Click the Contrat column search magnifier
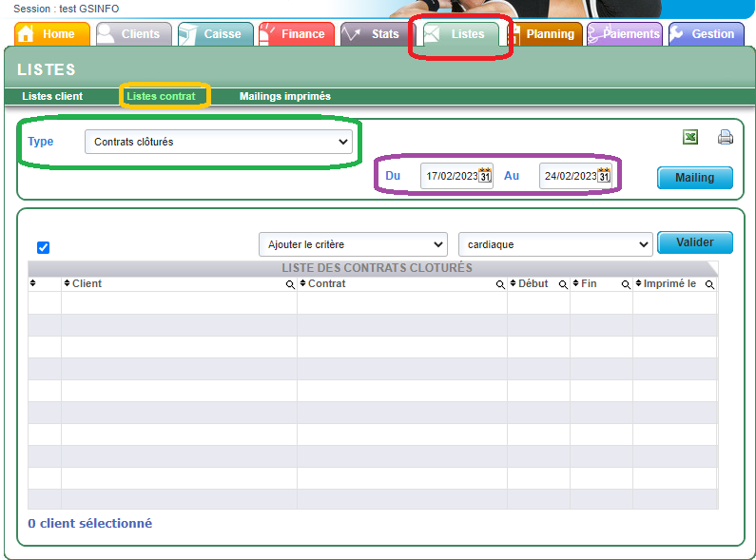Screen dimensions: 756x560 [500, 284]
